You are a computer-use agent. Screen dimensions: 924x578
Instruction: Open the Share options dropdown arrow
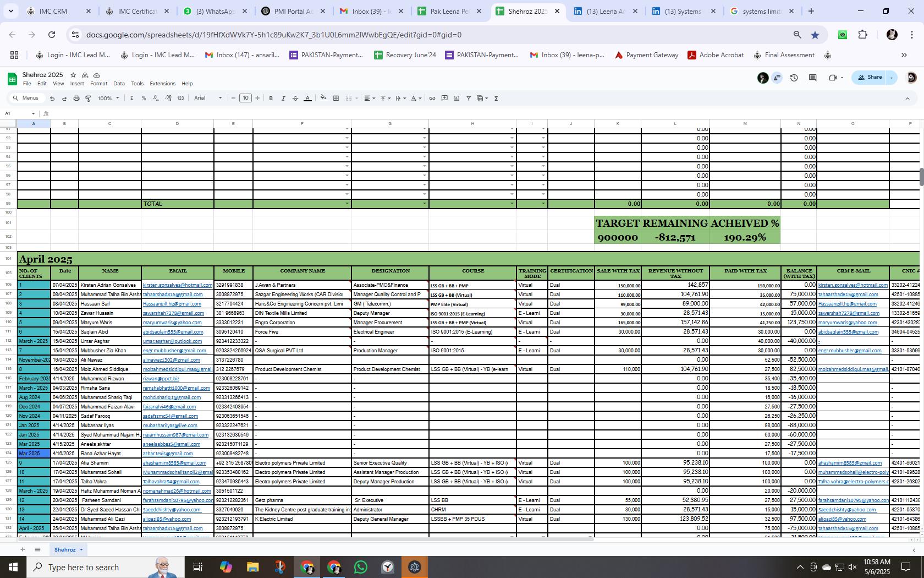(892, 78)
